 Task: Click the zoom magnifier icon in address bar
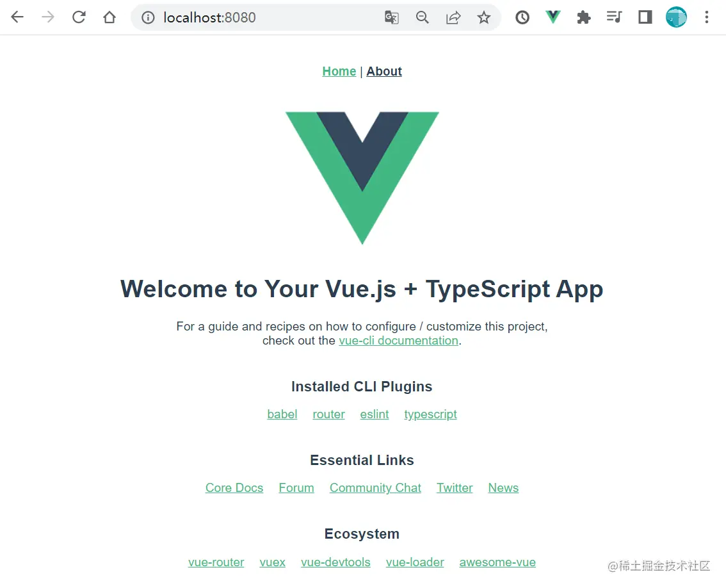click(423, 17)
